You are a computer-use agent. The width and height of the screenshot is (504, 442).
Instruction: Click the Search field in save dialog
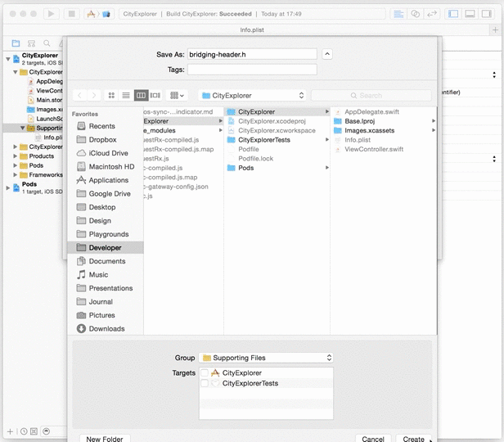tap(371, 96)
